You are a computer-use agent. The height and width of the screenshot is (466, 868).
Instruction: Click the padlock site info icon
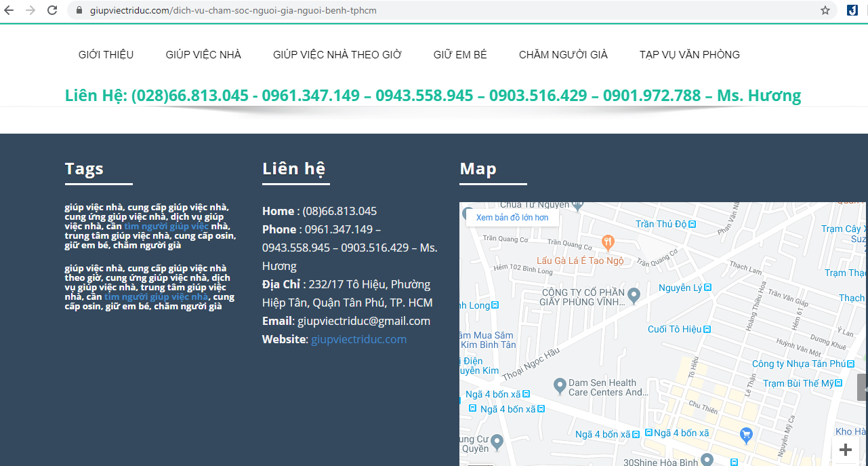pyautogui.click(x=79, y=10)
